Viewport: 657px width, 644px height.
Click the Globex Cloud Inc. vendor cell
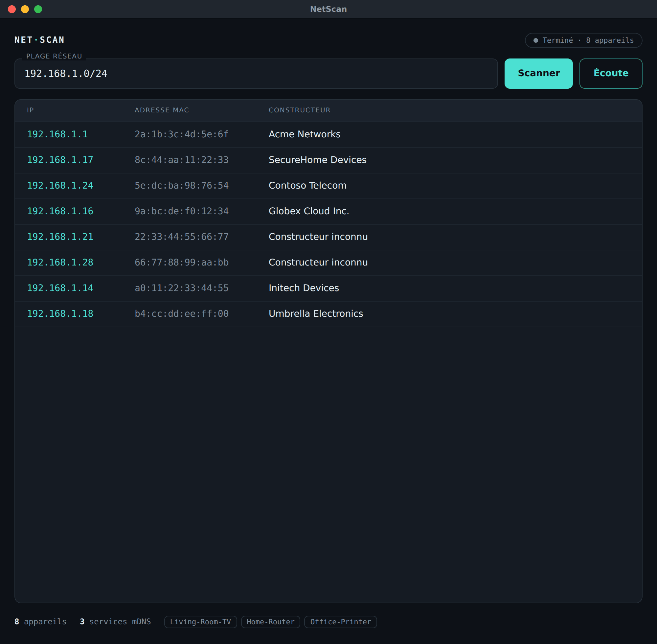[x=309, y=211]
